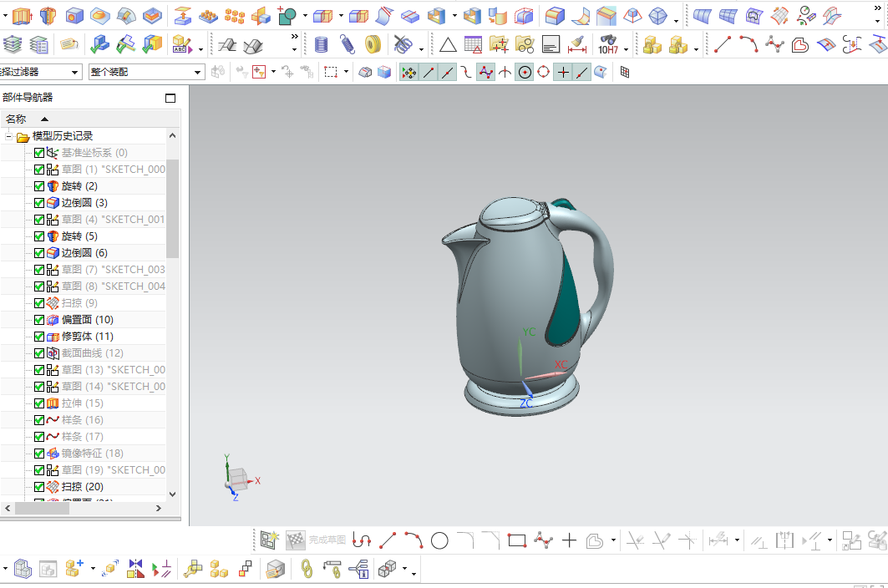Click the measure distance brush icon

coord(577,44)
